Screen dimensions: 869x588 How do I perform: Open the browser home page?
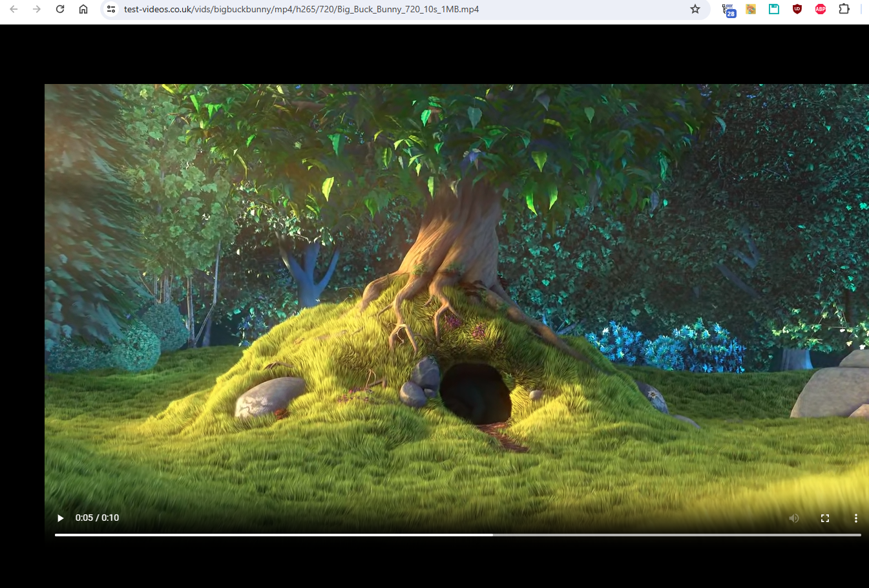click(x=83, y=9)
